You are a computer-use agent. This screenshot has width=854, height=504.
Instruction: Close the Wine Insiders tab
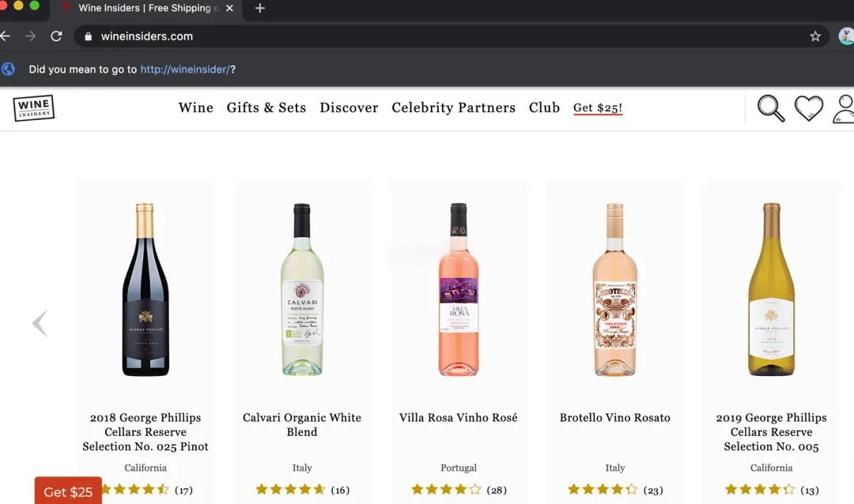[229, 8]
